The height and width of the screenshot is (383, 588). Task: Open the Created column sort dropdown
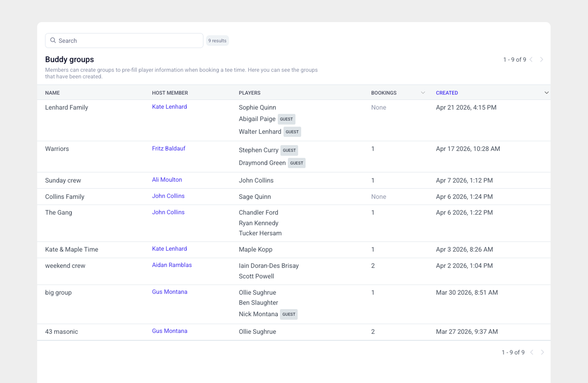tap(547, 93)
